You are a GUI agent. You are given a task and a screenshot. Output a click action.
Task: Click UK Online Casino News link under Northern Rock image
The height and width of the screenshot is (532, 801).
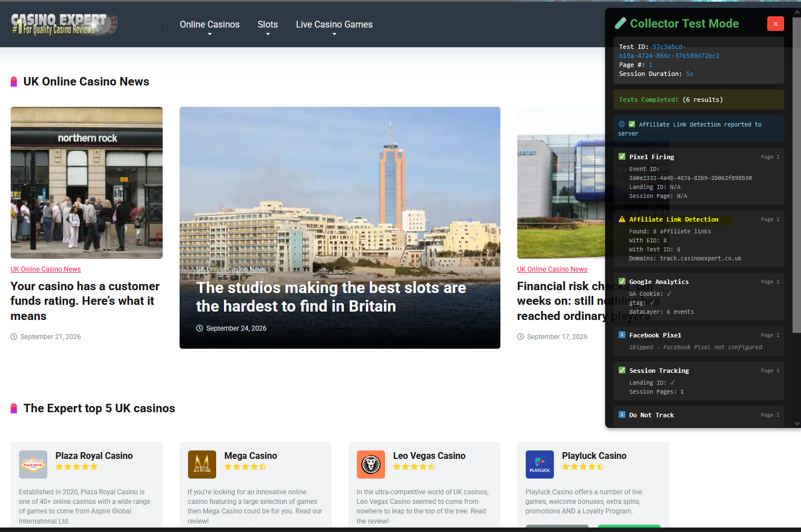[x=46, y=269]
